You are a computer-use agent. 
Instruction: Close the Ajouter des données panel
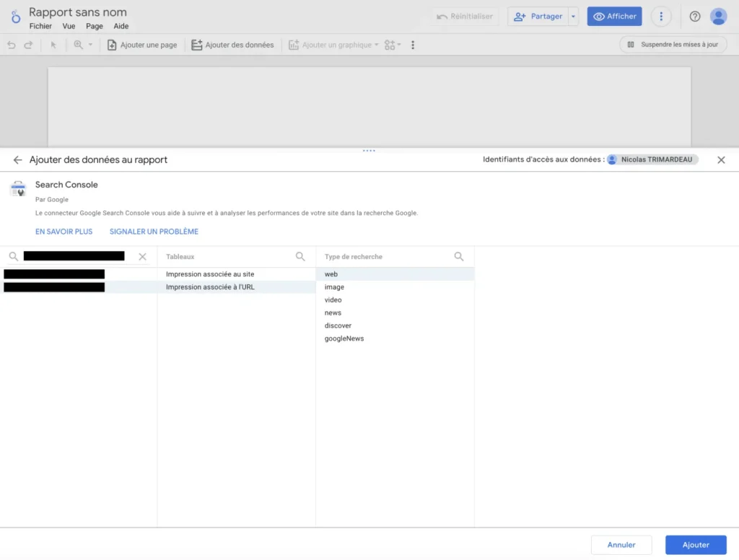pyautogui.click(x=721, y=159)
